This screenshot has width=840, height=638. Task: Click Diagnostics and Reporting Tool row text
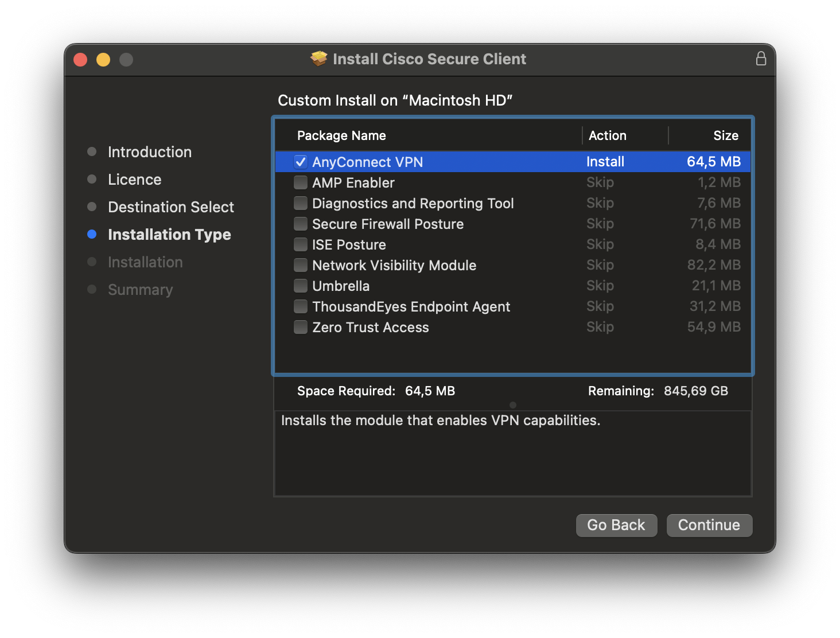pyautogui.click(x=413, y=203)
